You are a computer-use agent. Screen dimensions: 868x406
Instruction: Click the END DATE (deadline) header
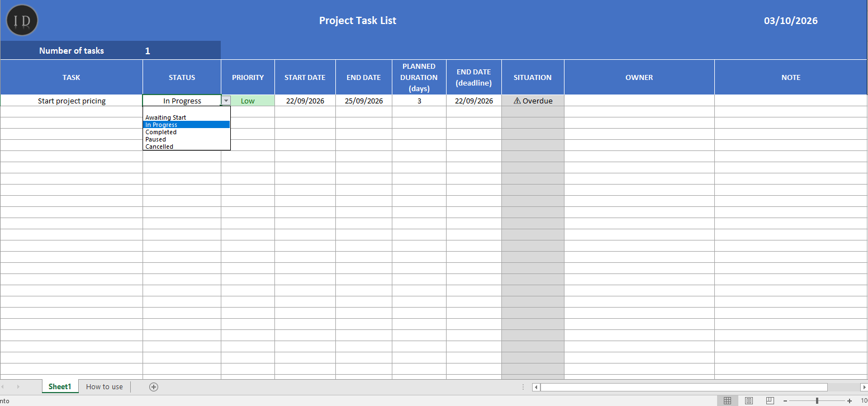click(474, 77)
